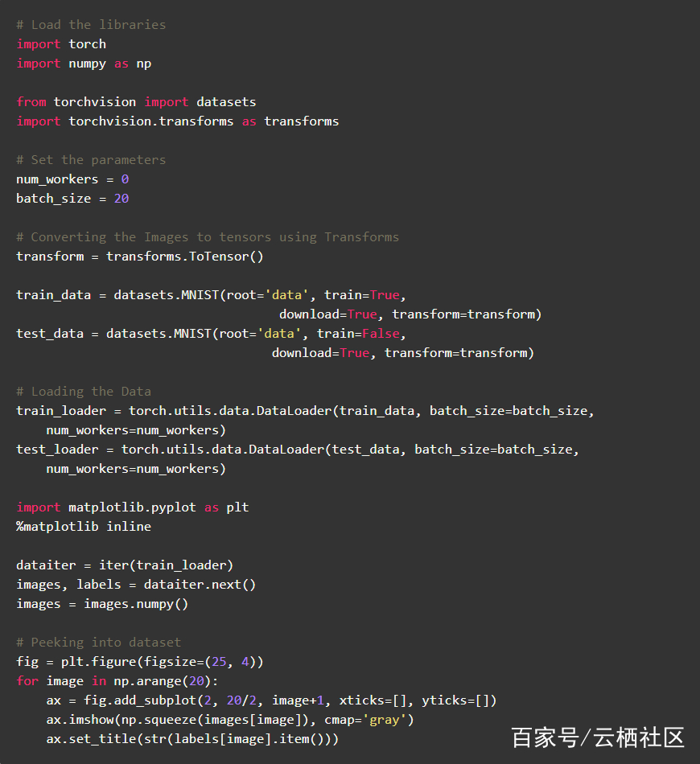This screenshot has height=764, width=700.
Task: Click the comment '# Peeking into dataset'
Action: click(98, 643)
